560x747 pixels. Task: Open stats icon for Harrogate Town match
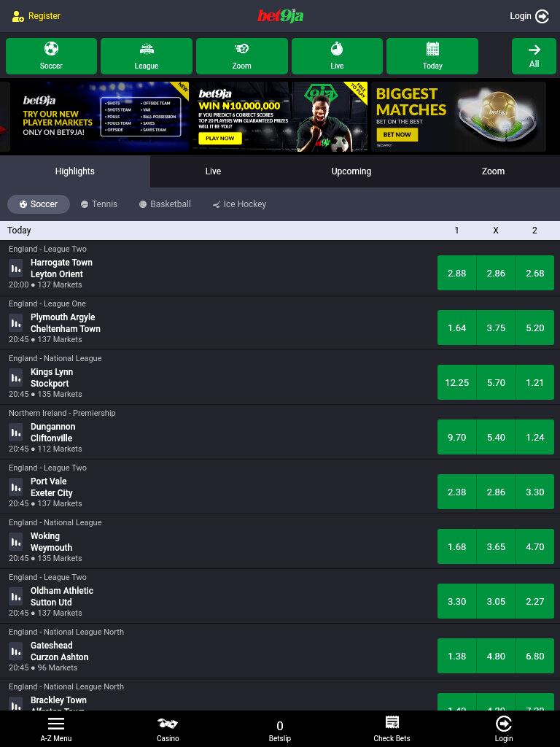tap(16, 268)
